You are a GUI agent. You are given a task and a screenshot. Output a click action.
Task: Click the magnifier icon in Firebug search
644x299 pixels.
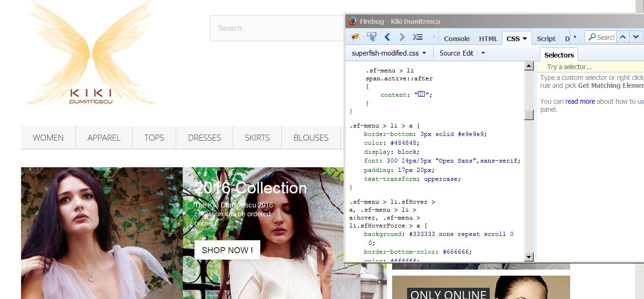(x=592, y=37)
